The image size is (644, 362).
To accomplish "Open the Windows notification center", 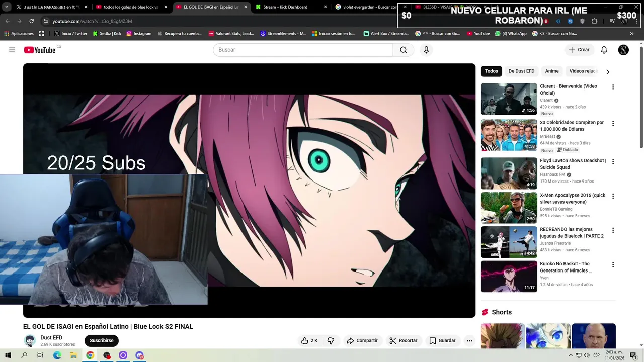I will (633, 355).
